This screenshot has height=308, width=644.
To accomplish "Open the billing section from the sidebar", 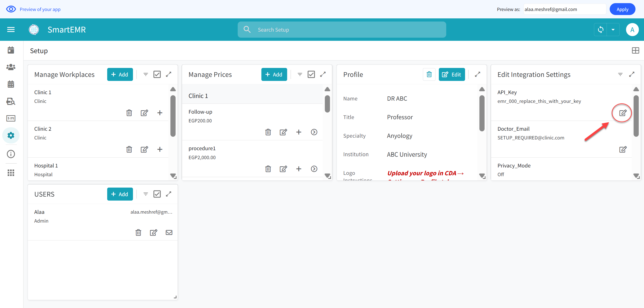I will pyautogui.click(x=11, y=118).
